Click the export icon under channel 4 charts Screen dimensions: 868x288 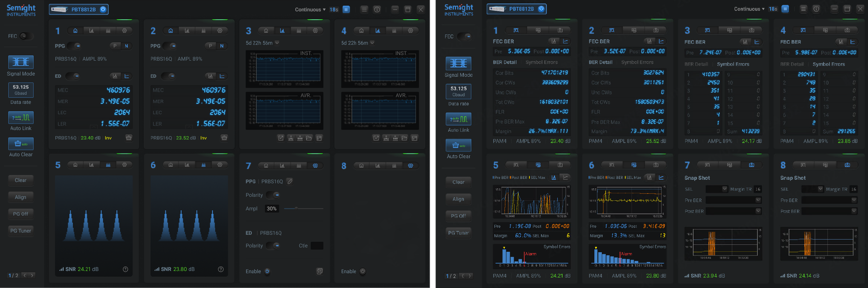tap(376, 138)
